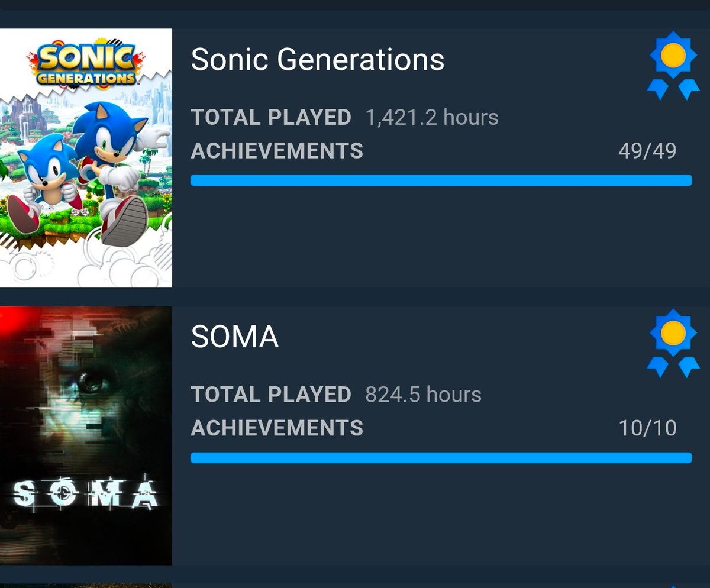
Task: Click the 10/10 achievements count
Action: tap(647, 428)
